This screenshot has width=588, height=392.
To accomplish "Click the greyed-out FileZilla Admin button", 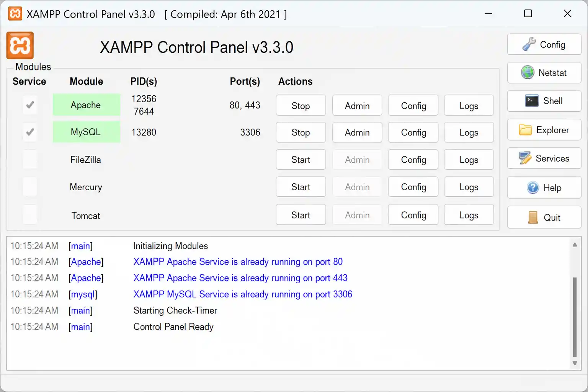I will point(357,159).
